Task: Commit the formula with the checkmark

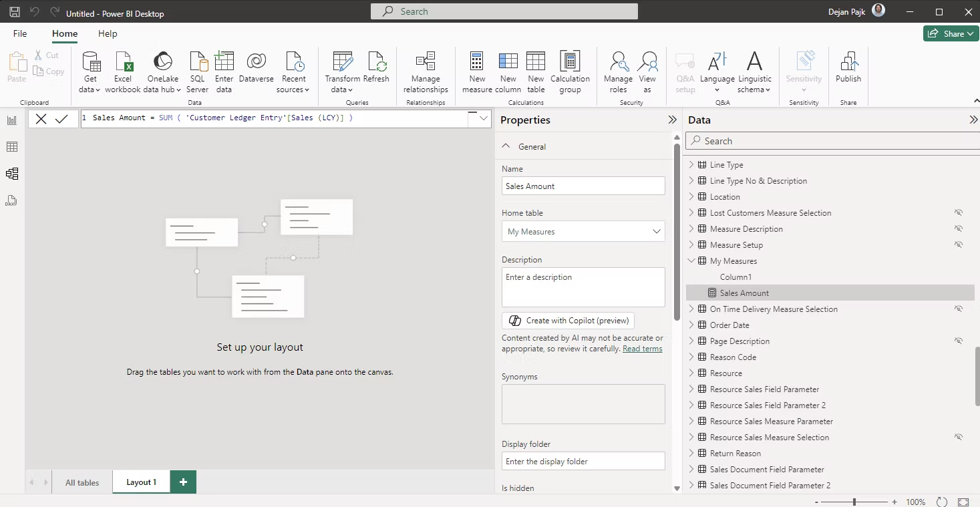Action: pyautogui.click(x=61, y=119)
